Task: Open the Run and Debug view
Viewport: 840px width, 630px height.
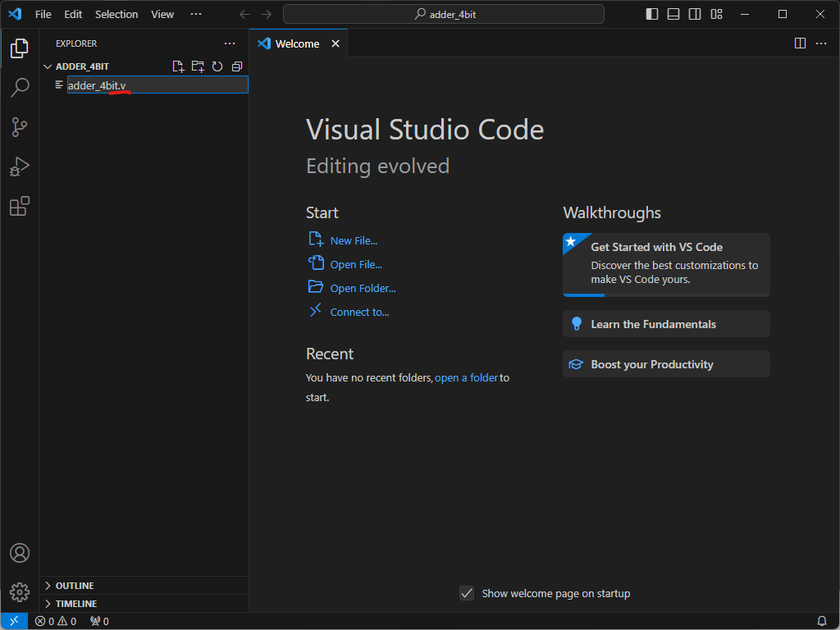Action: click(20, 167)
